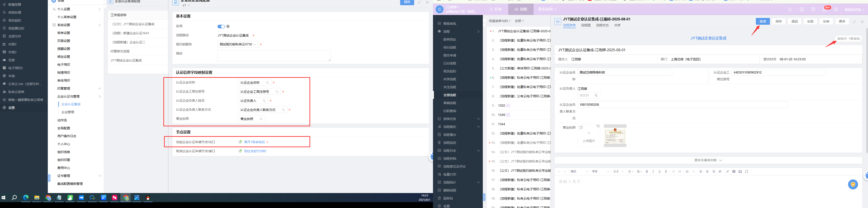Click the 到达发起节点时 node link
868x208 pixels.
point(255,151)
